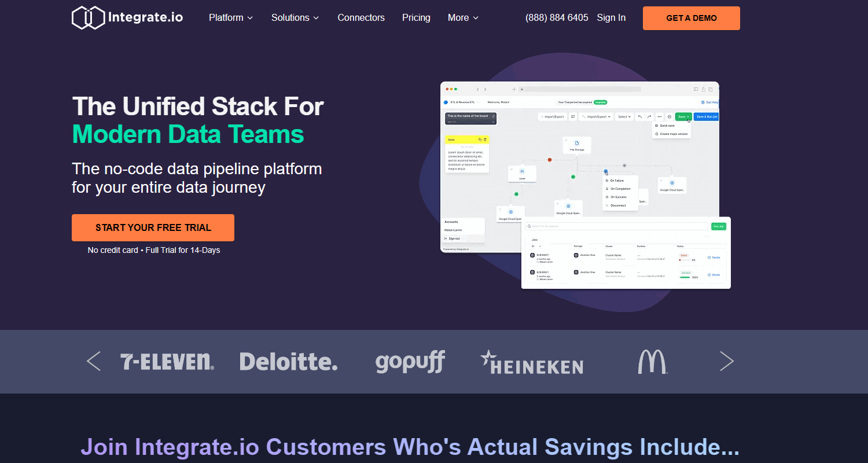
Task: Click the McDonald's golden arches logo
Action: 653,362
